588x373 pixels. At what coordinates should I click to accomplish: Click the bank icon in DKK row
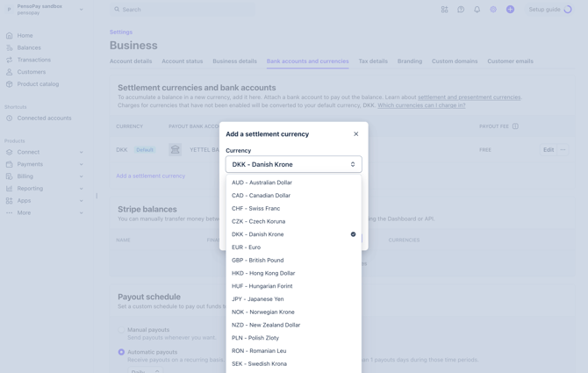[176, 149]
